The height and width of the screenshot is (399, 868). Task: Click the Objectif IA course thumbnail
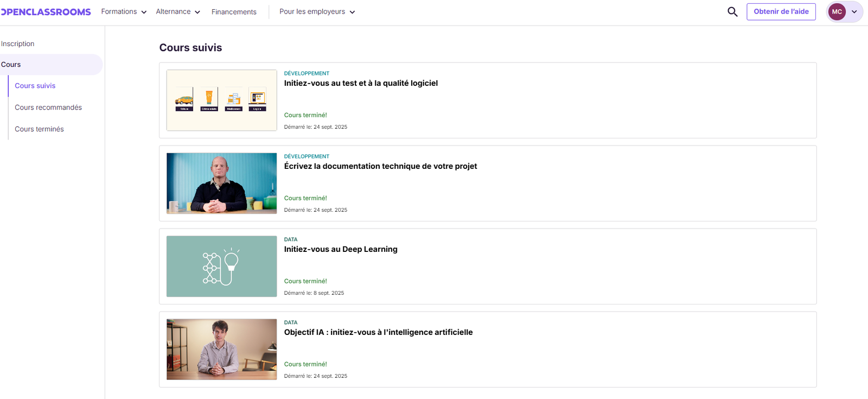click(221, 350)
